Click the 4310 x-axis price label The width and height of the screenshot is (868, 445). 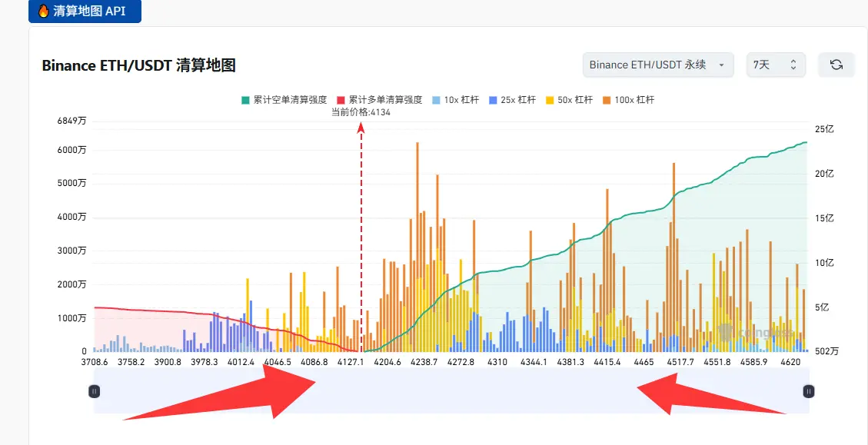(497, 362)
